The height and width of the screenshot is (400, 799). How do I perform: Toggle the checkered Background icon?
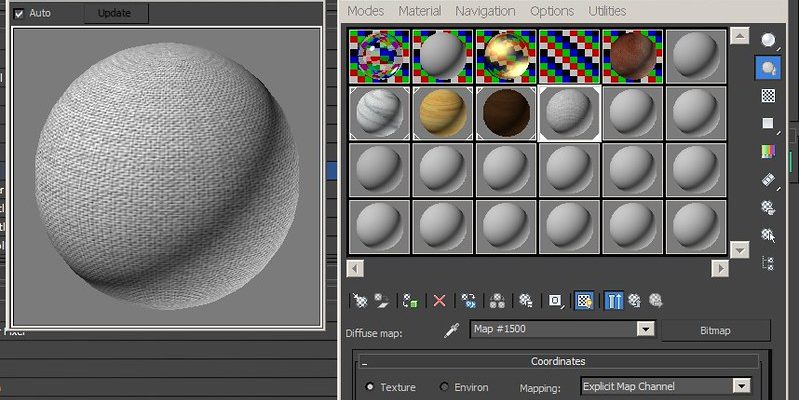[x=768, y=96]
